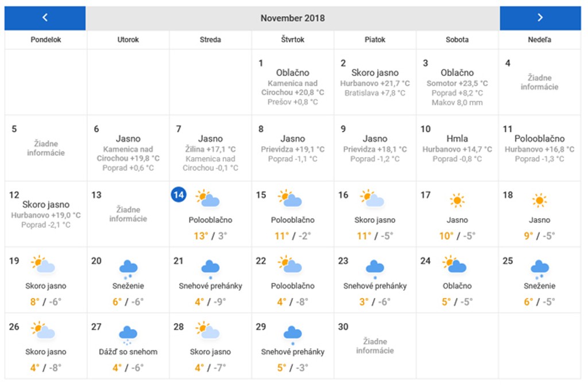Click the sunny icon on November 18
588x386 pixels.
(539, 200)
